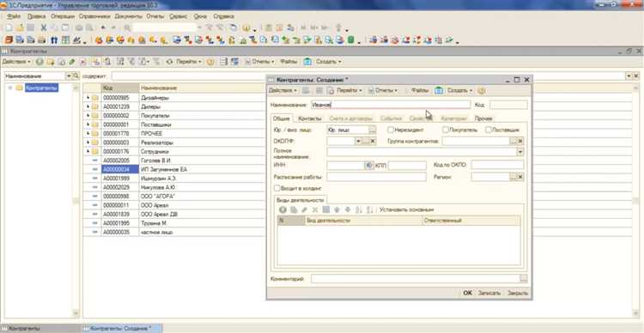Click the magnifier search icon next to Наименование filter
This screenshot has height=333, width=644.
76,76
